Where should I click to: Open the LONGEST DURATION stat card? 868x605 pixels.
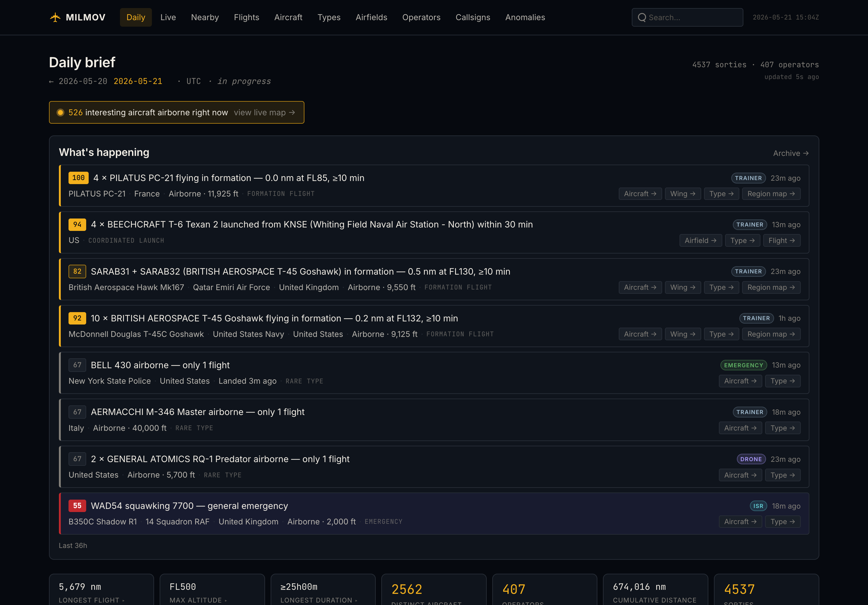click(323, 590)
